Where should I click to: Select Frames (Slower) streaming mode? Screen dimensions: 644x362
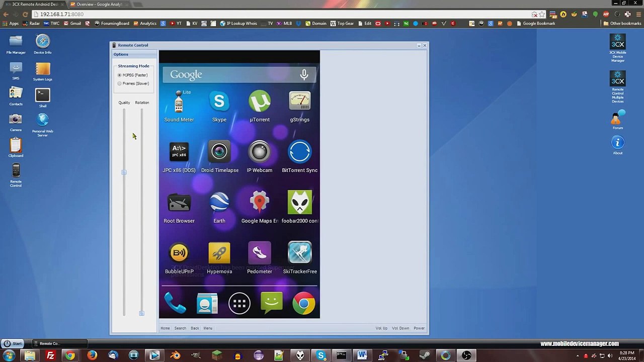tap(120, 83)
